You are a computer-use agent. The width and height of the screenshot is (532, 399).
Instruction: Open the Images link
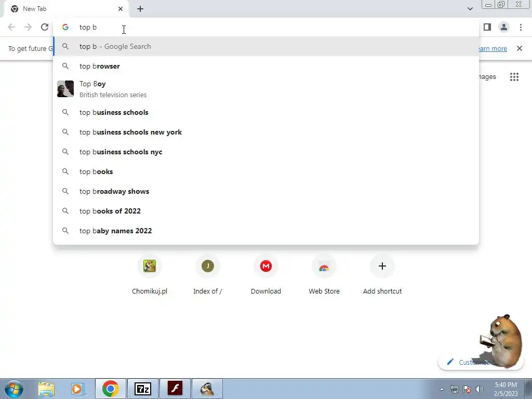tap(487, 77)
